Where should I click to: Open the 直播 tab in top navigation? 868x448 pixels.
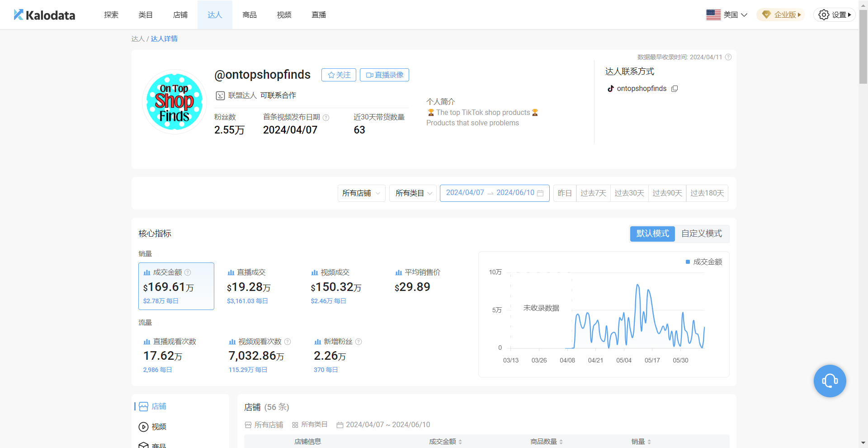(x=319, y=15)
